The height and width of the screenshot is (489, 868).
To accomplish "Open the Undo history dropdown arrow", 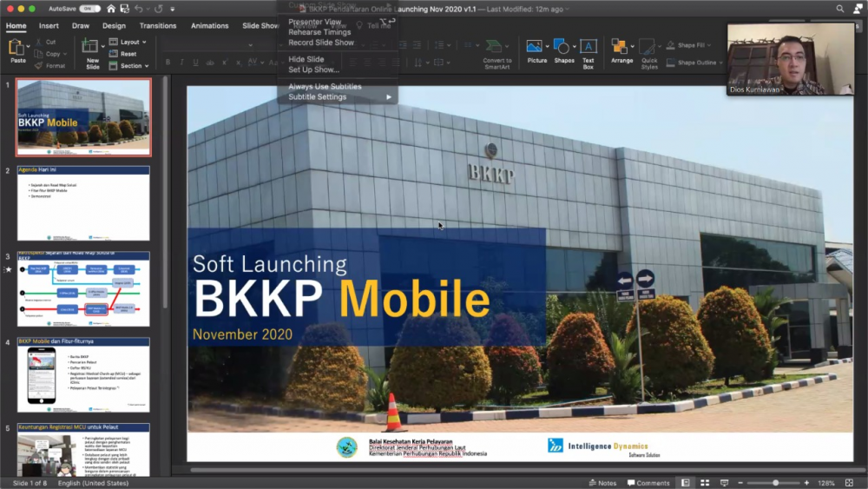I will (x=148, y=9).
